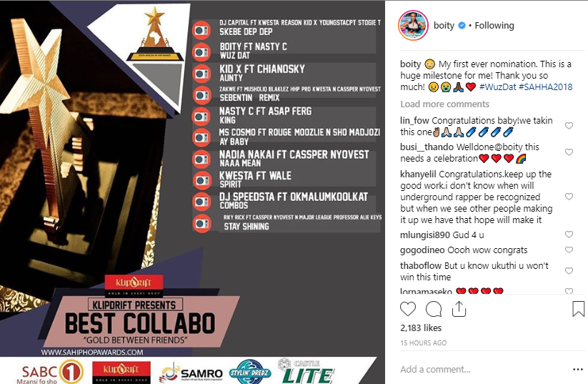Like khanyelil's comment heart
This screenshot has height=384, width=588.
point(569,197)
